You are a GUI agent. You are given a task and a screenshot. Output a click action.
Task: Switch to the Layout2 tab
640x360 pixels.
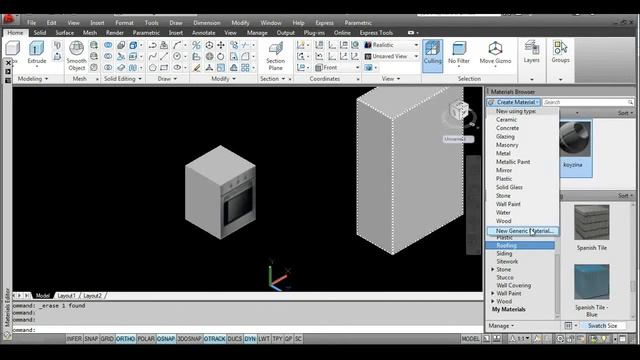click(x=92, y=296)
